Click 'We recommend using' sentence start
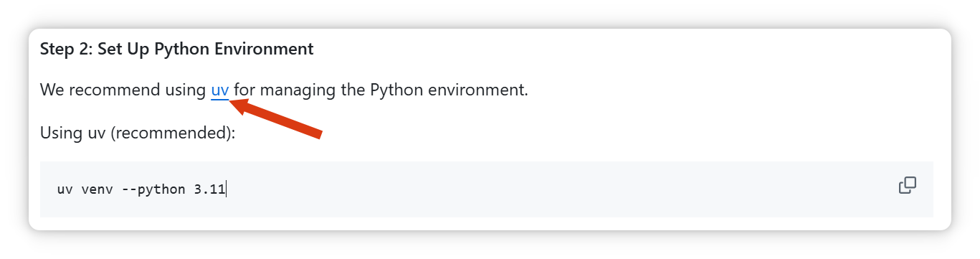 click(123, 90)
